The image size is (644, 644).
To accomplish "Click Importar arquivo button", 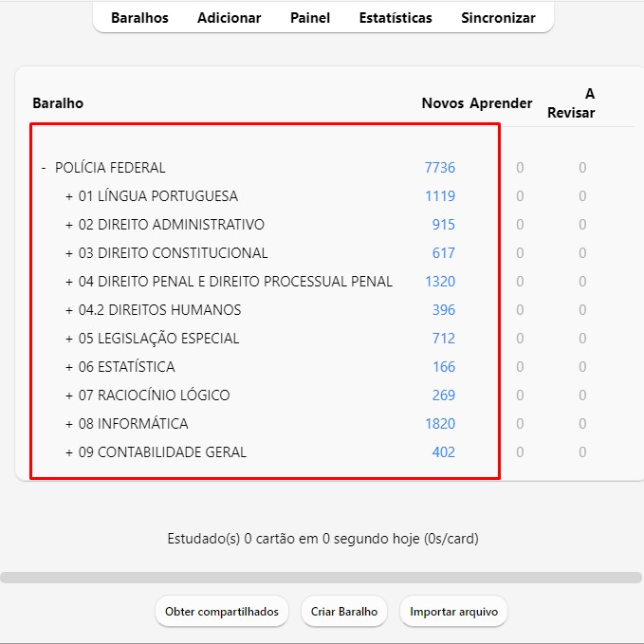I will 454,612.
